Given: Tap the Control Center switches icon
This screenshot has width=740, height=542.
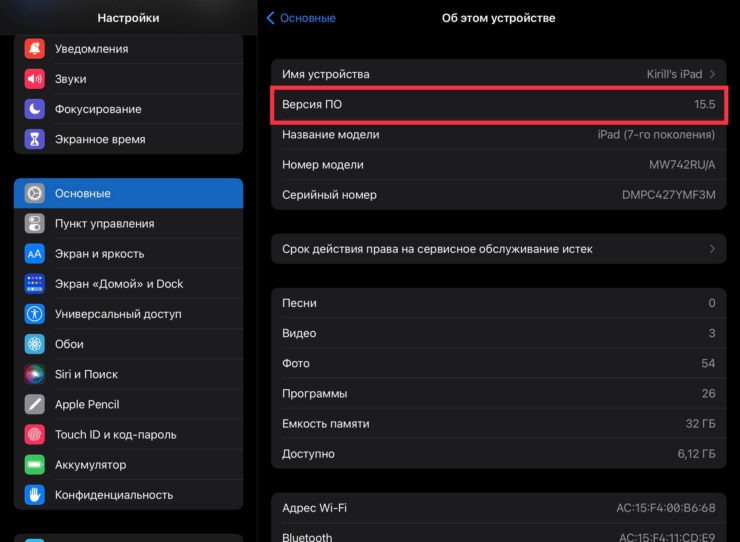Looking at the screenshot, I should click(34, 223).
